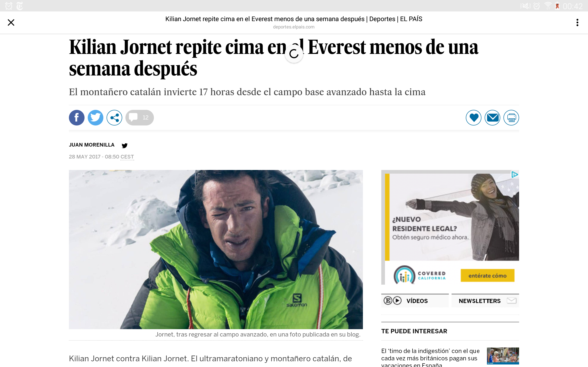This screenshot has width=588, height=367.
Task: Open the VÍDEOS section tab
Action: (x=415, y=301)
